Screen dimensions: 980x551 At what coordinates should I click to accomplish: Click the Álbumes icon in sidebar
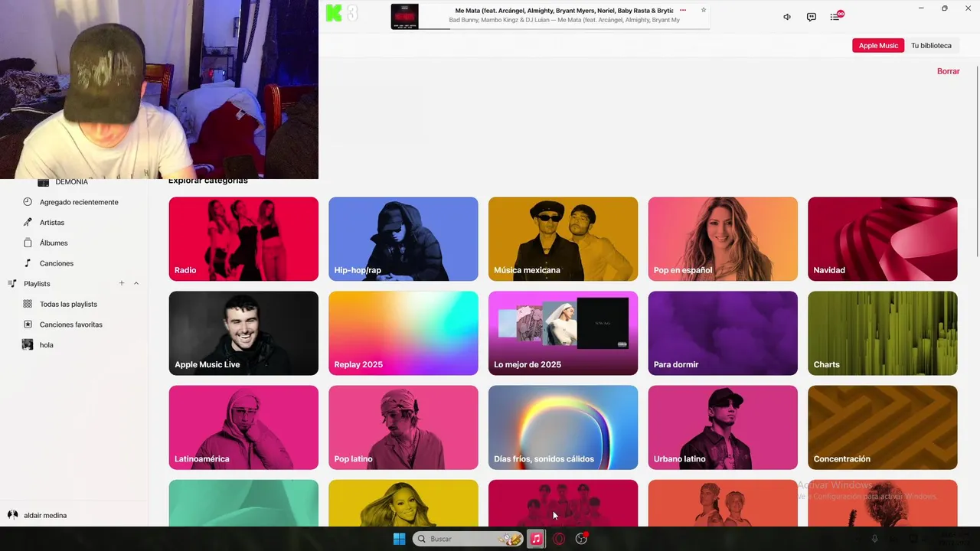pyautogui.click(x=28, y=243)
